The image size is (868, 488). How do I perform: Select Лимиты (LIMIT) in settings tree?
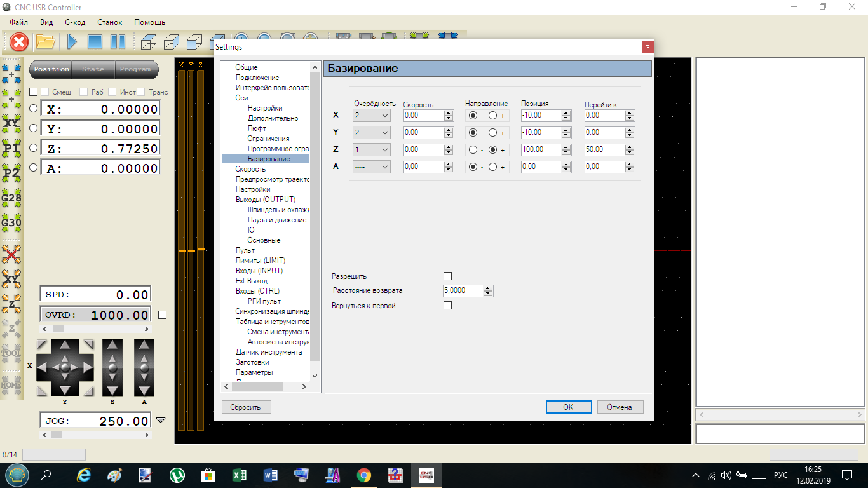(x=261, y=261)
